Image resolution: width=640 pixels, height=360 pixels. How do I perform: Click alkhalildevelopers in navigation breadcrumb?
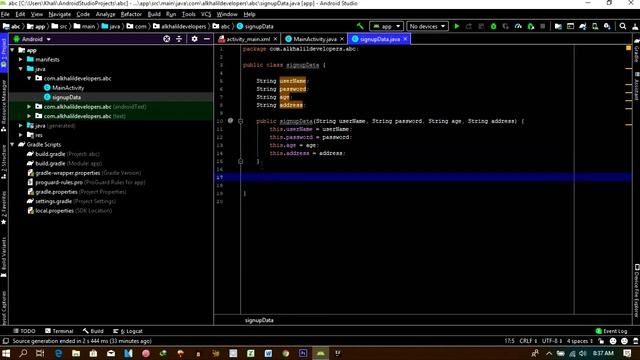coord(180,27)
